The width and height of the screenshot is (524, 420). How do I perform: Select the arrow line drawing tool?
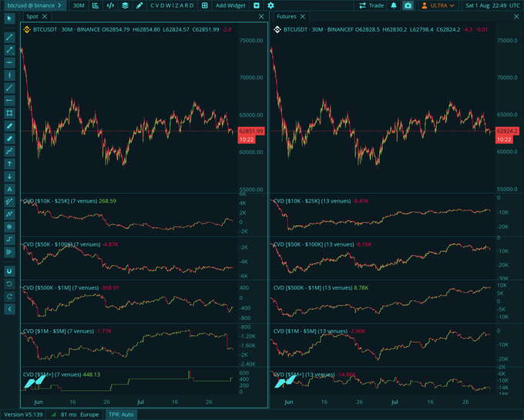pos(9,50)
